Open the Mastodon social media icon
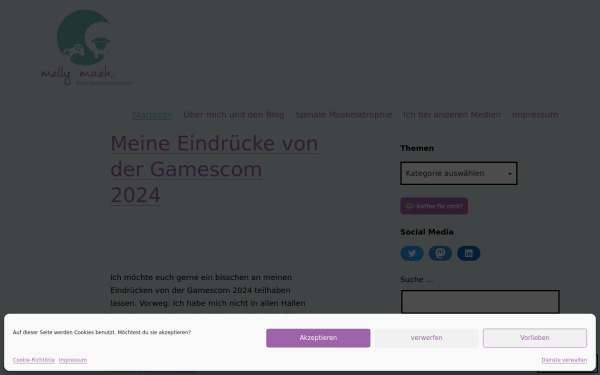 (440, 253)
